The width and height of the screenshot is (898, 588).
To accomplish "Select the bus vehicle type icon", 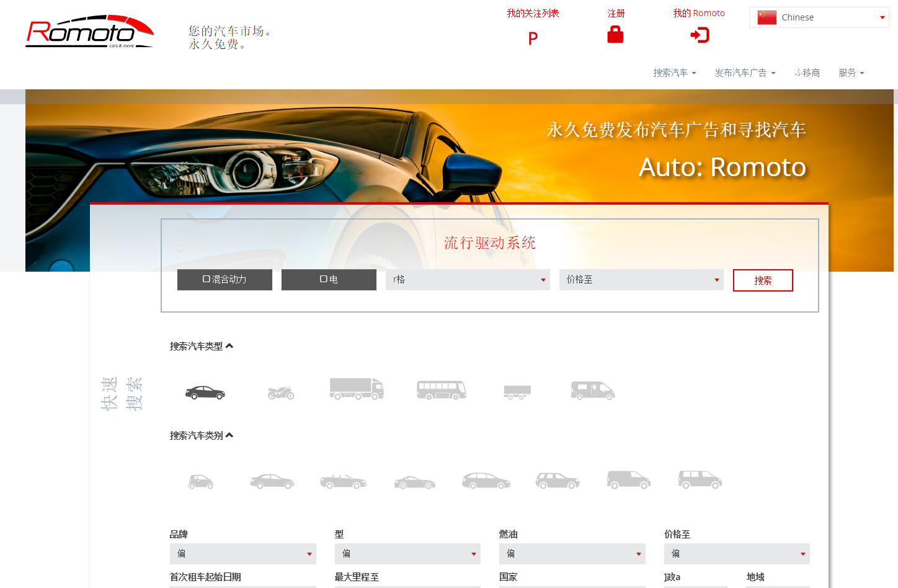I will point(442,390).
